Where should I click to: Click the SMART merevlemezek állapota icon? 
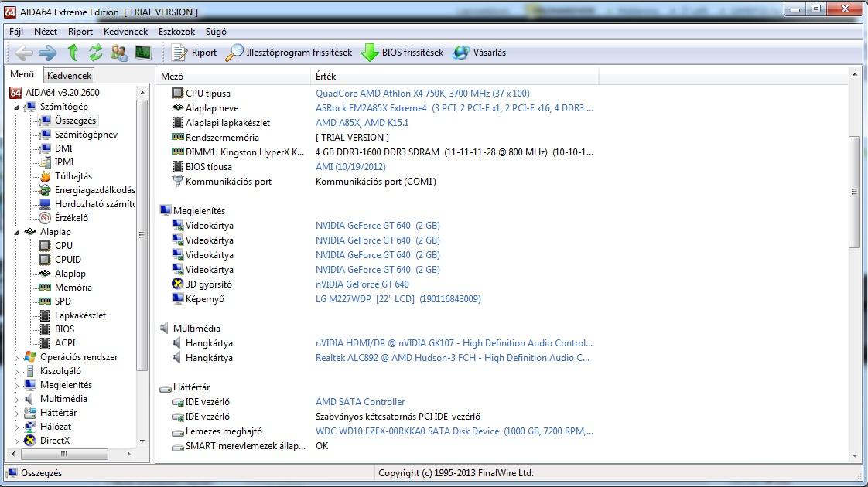pyautogui.click(x=177, y=446)
